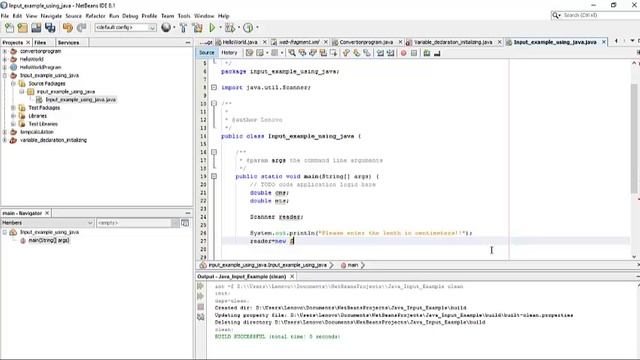Click the Comment icon in editor toolbar

pos(427,53)
